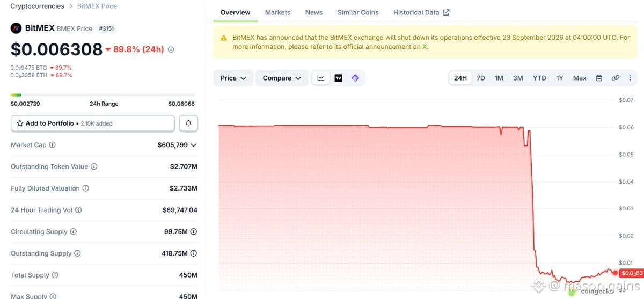This screenshot has height=299, width=644.
Task: Switch to the line chart view icon
Action: [321, 78]
